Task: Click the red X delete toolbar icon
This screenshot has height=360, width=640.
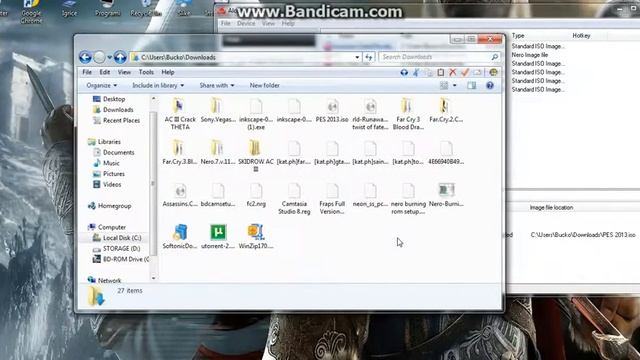Action: tap(453, 72)
